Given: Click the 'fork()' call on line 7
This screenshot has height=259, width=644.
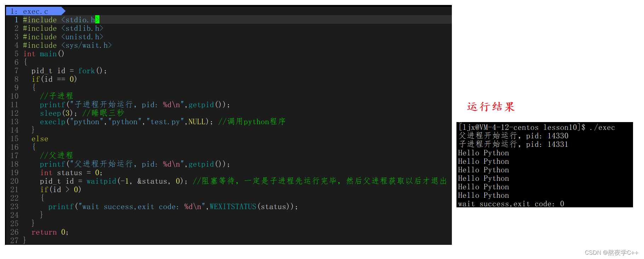Looking at the screenshot, I should (91, 71).
